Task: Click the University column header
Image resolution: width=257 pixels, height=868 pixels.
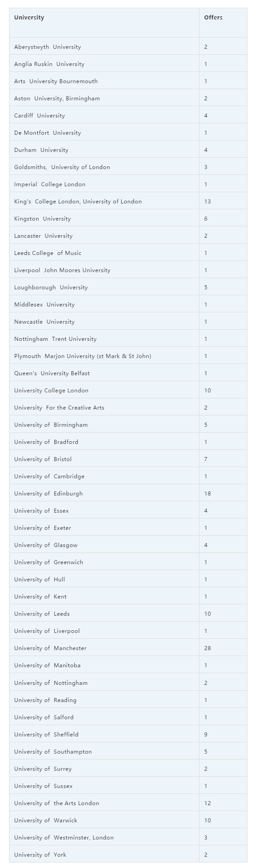Action: point(29,18)
